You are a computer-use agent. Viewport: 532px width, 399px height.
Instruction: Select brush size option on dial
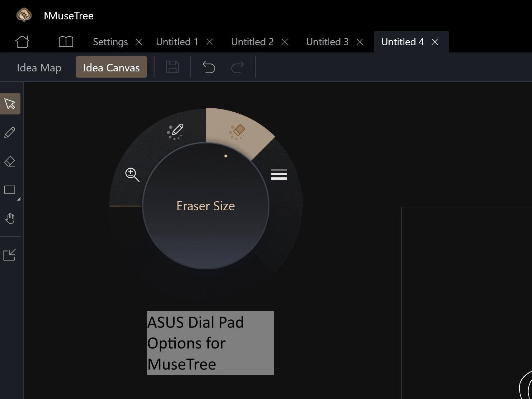click(175, 131)
